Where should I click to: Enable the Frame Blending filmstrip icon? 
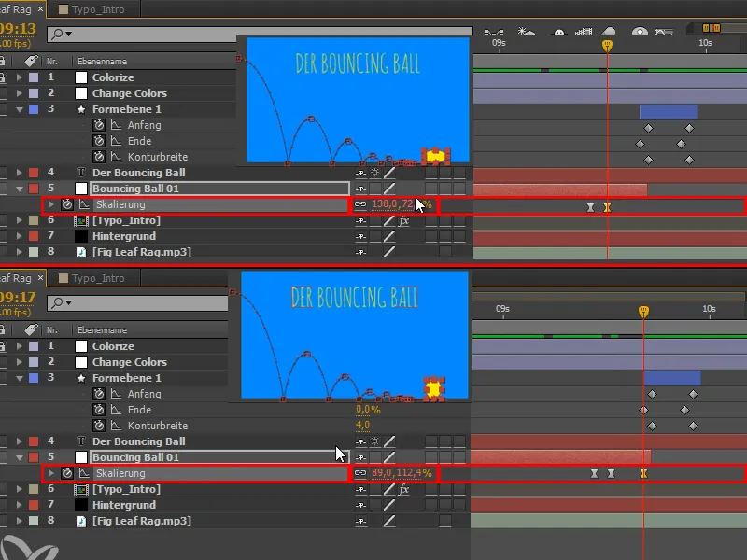583,32
